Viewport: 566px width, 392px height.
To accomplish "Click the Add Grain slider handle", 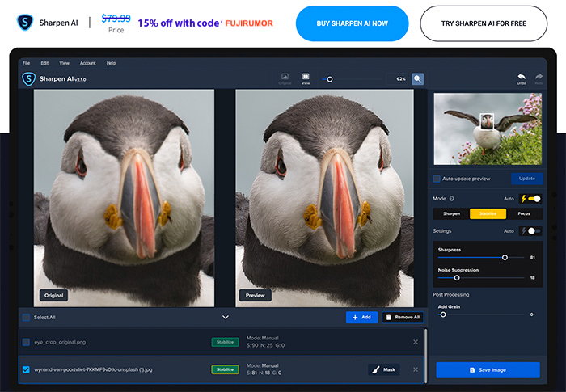I will tap(443, 314).
